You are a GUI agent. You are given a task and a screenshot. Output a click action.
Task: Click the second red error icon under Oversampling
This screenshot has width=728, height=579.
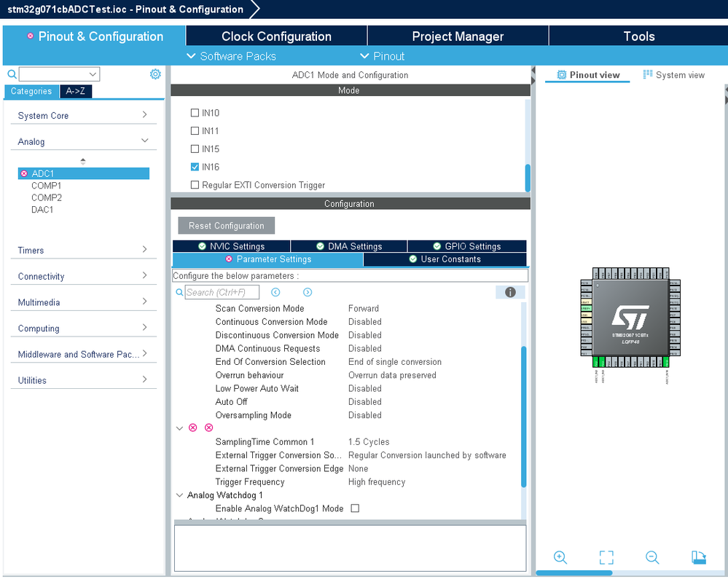coord(209,428)
